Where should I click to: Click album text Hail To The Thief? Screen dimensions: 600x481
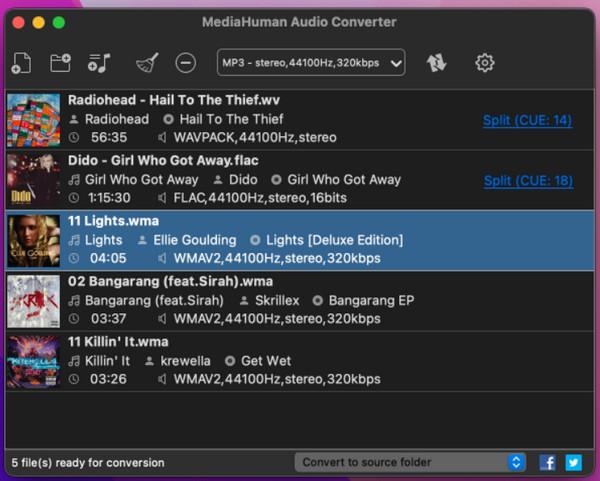pos(232,119)
